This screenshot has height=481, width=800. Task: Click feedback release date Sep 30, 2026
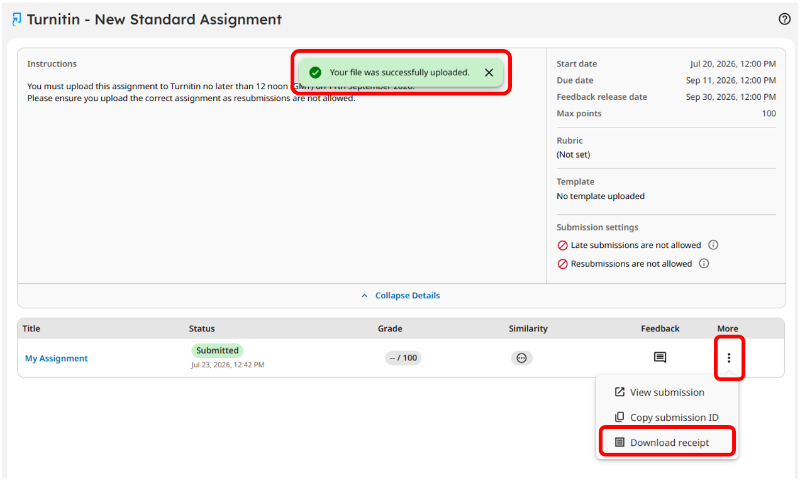[731, 96]
